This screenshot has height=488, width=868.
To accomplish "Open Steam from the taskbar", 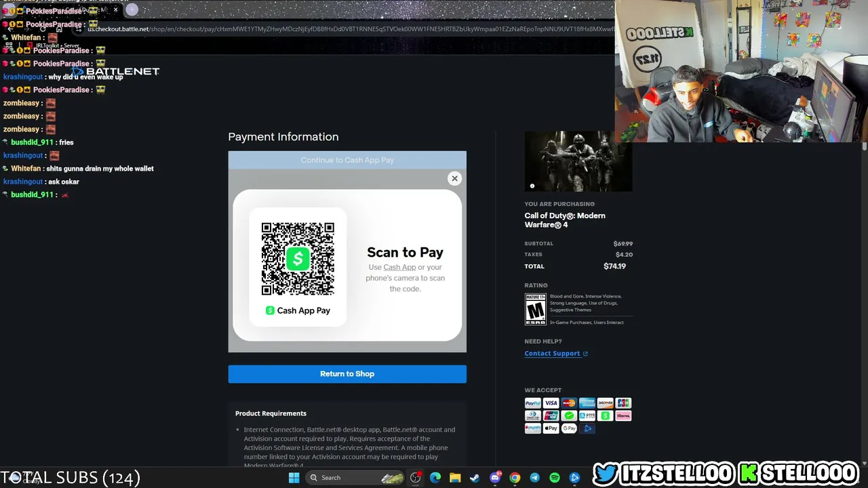I will [x=475, y=478].
